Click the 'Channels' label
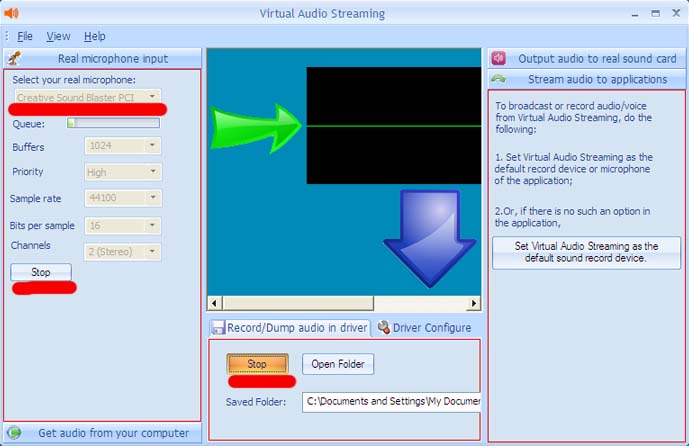The width and height of the screenshot is (689, 446). 31,245
